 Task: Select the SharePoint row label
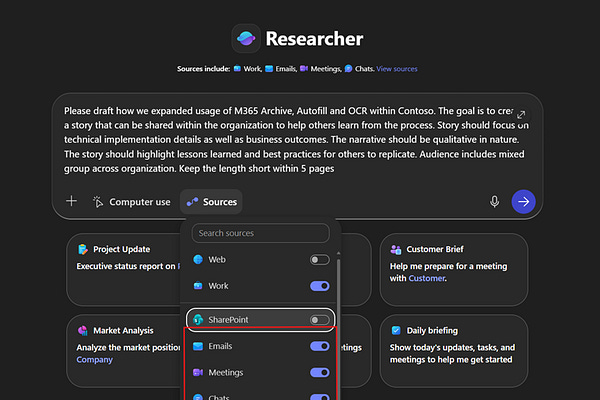228,320
